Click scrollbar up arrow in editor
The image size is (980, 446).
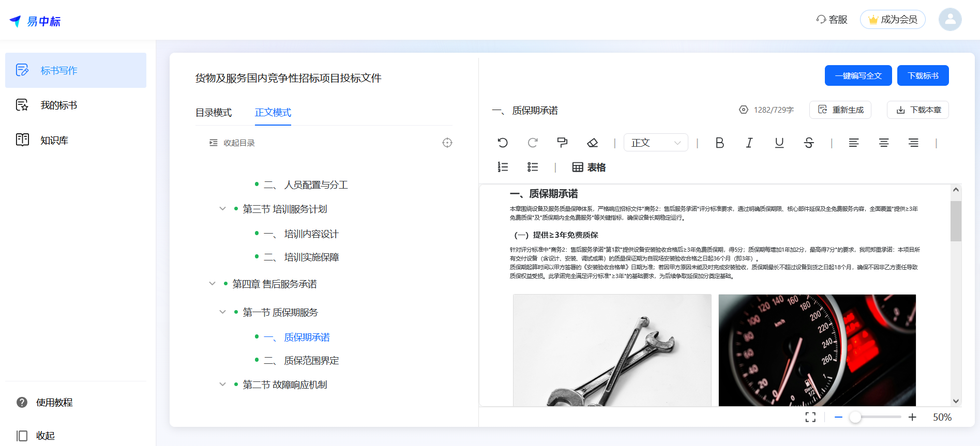click(956, 190)
